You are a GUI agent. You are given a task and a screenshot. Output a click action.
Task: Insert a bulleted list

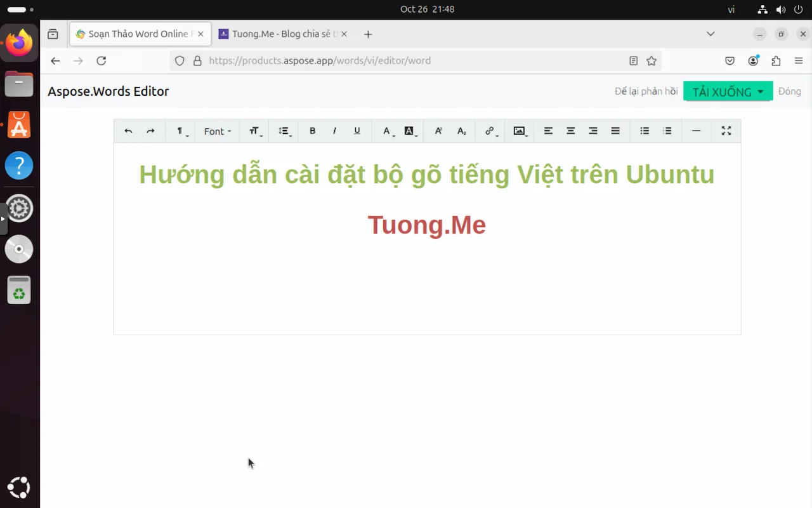tap(645, 131)
